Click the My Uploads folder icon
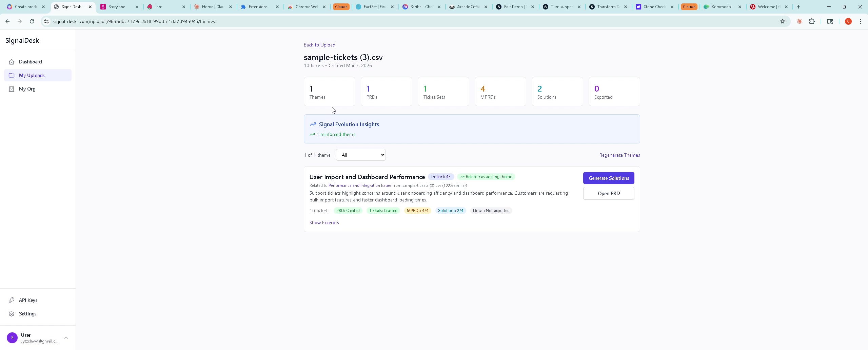The width and height of the screenshot is (868, 350). pos(12,75)
